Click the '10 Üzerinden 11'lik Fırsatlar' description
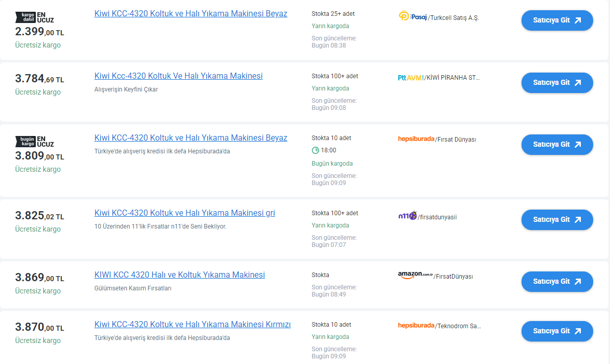 pyautogui.click(x=160, y=226)
